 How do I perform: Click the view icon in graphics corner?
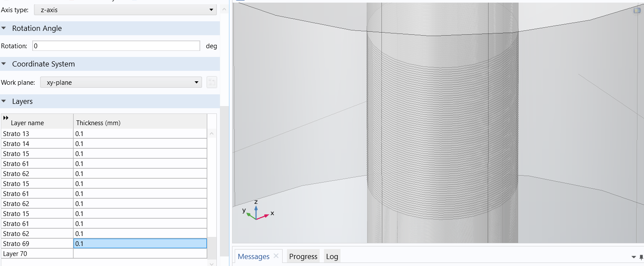637,10
